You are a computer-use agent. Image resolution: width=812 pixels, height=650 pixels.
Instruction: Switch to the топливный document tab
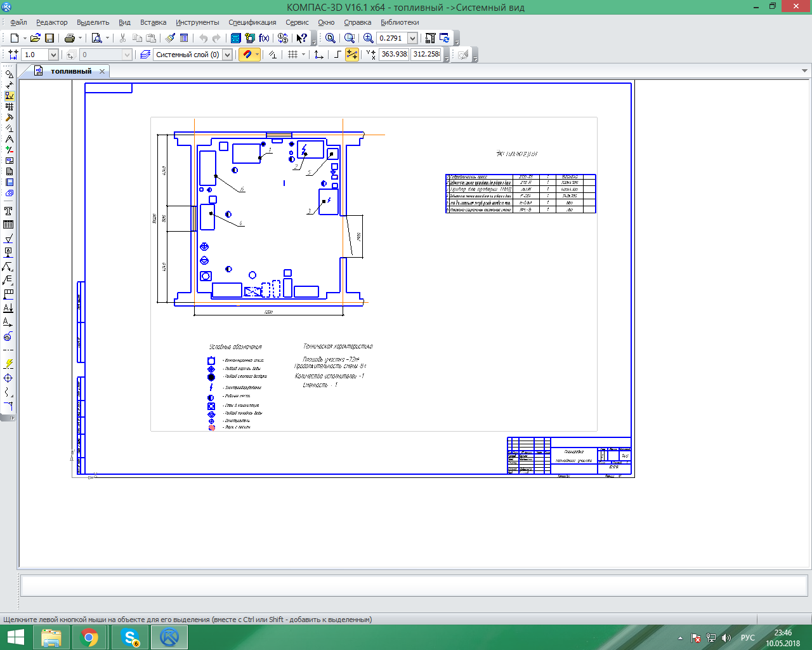click(x=70, y=71)
